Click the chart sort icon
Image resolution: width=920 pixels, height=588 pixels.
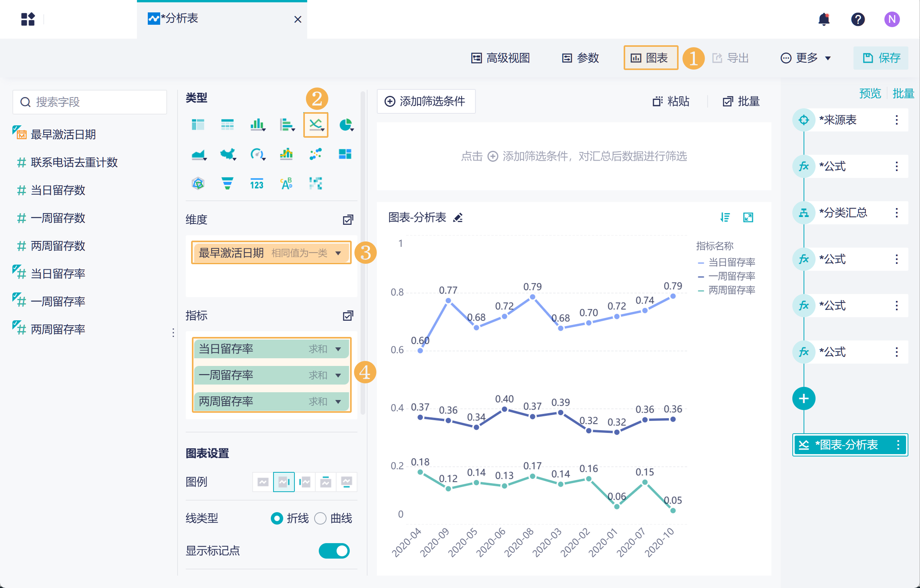point(725,217)
